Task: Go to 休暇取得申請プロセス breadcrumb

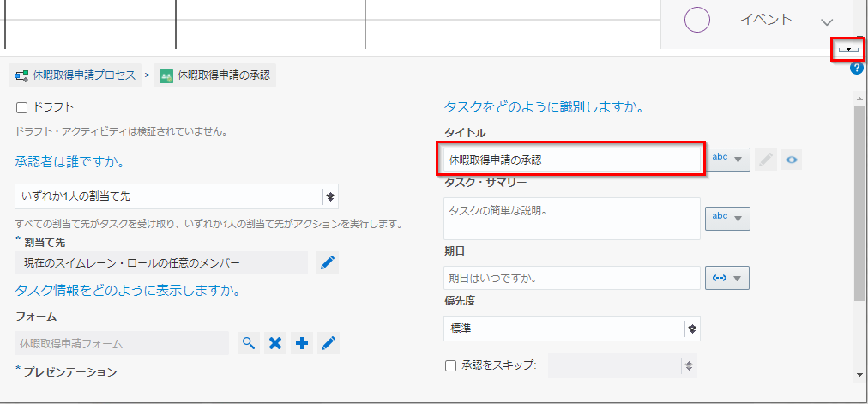Action: [x=76, y=75]
